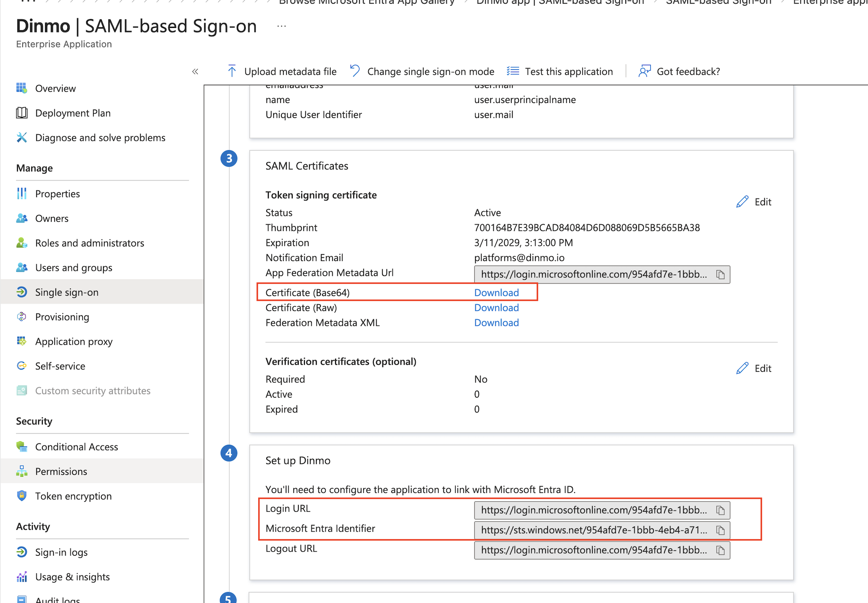The height and width of the screenshot is (603, 868).
Task: Click the Login URL text field
Action: (593, 510)
